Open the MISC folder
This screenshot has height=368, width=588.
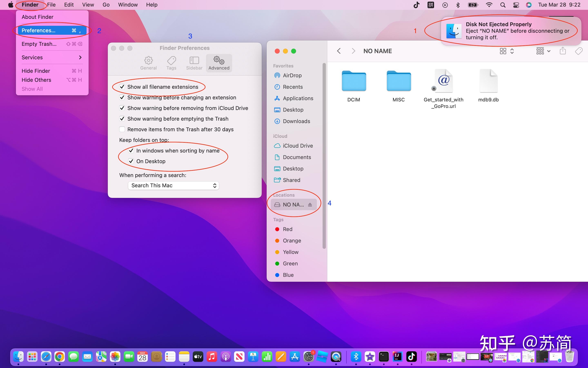[399, 86]
